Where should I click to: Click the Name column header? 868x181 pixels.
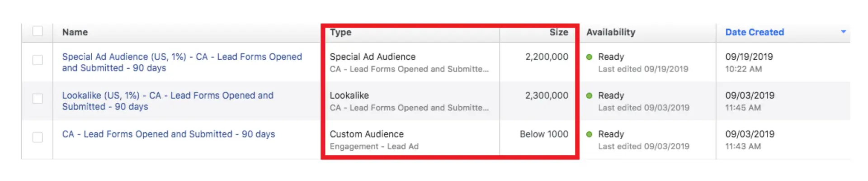point(75,32)
